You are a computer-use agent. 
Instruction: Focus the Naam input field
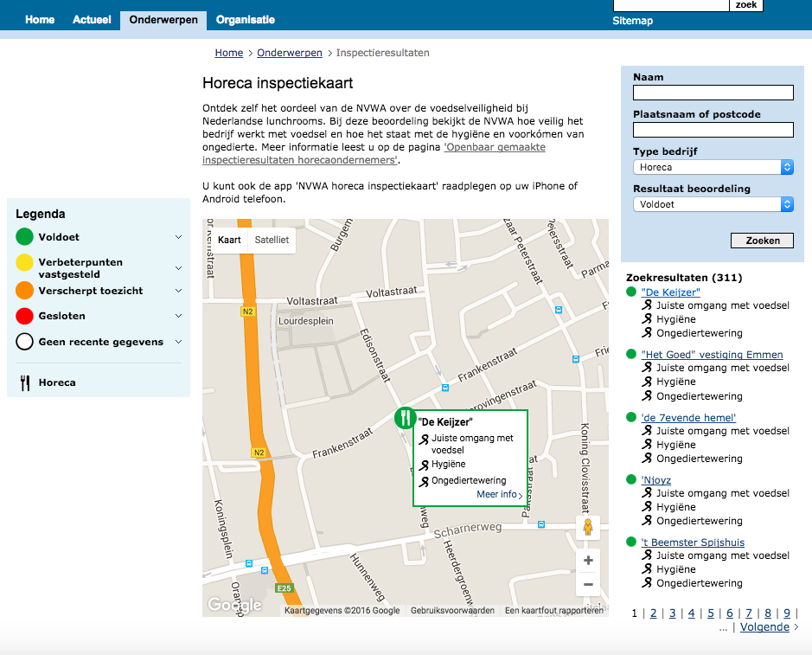713,93
